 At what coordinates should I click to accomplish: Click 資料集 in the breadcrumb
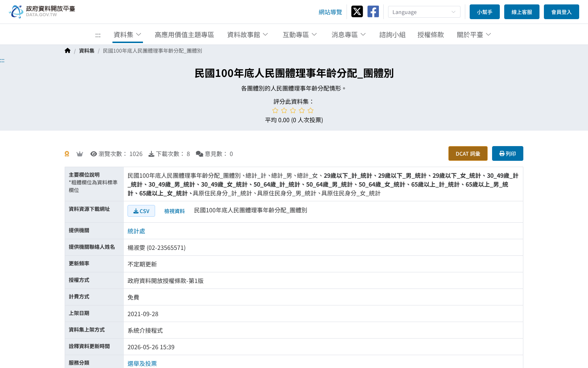point(87,51)
